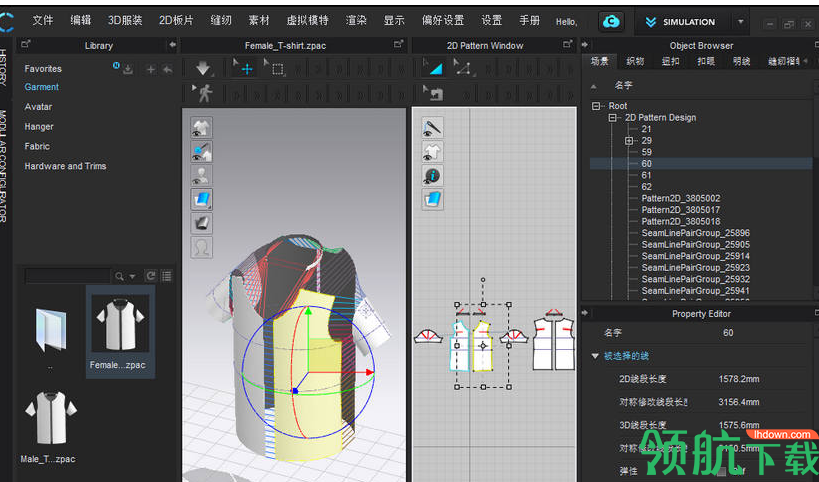Click the dark fabric render style icon

[202, 223]
